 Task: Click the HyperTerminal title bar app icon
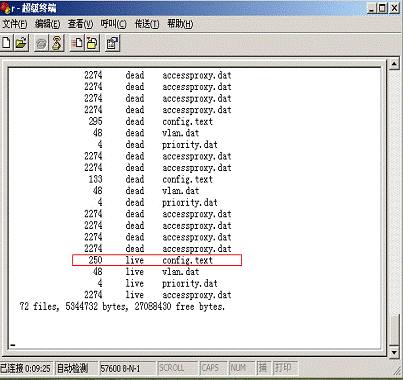[5, 7]
